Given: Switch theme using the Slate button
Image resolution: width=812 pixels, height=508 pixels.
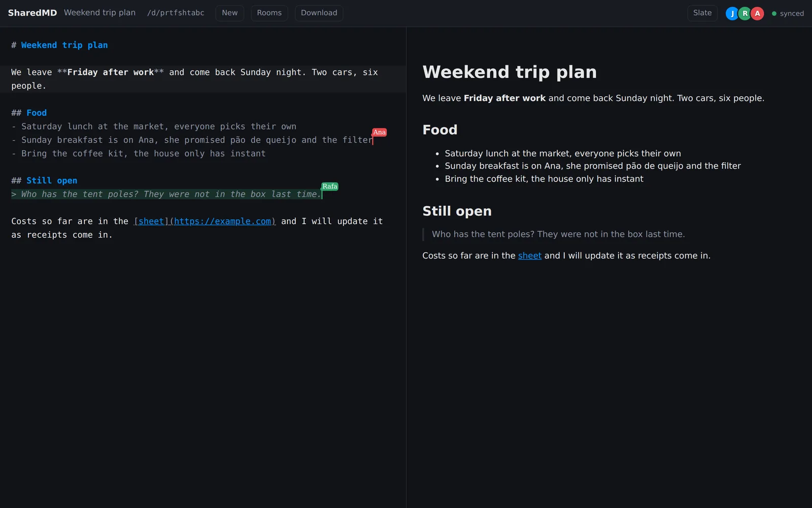Looking at the screenshot, I should click(702, 13).
